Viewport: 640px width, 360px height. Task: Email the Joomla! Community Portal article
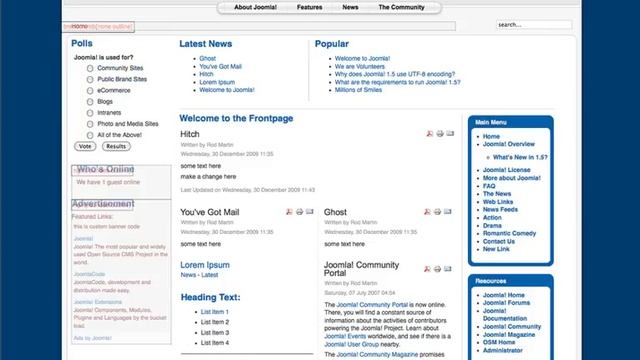click(x=447, y=269)
